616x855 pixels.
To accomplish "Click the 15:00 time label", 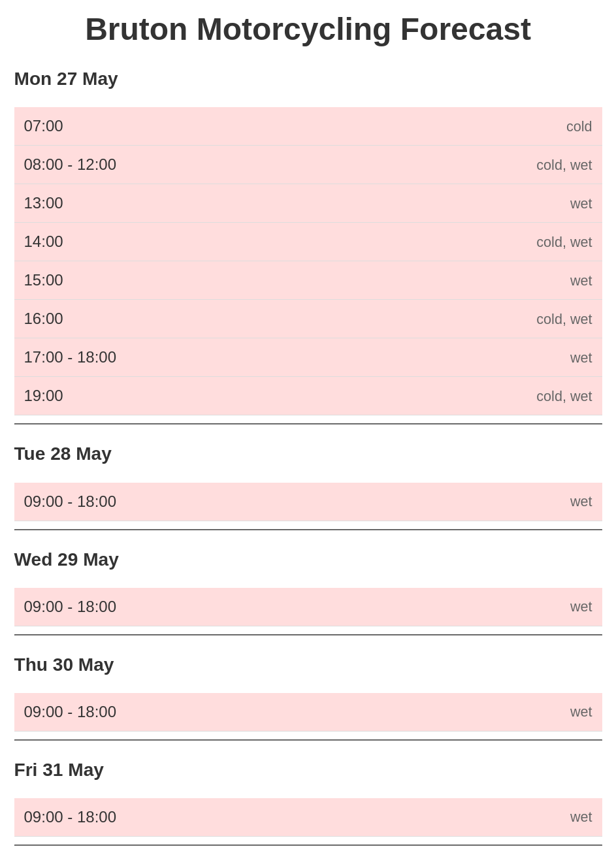I will pyautogui.click(x=44, y=280).
